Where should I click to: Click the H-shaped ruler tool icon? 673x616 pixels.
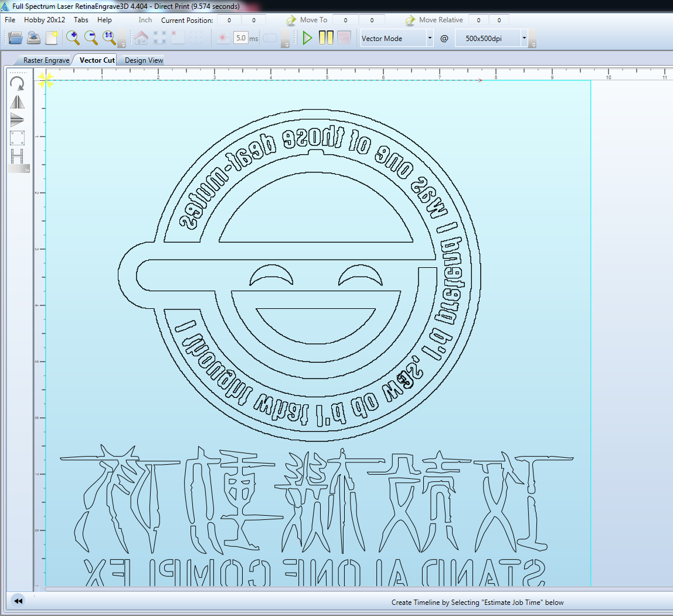coord(17,156)
